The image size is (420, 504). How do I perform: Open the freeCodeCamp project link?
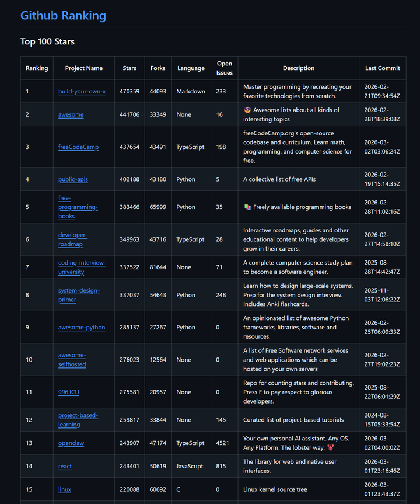[x=78, y=147]
